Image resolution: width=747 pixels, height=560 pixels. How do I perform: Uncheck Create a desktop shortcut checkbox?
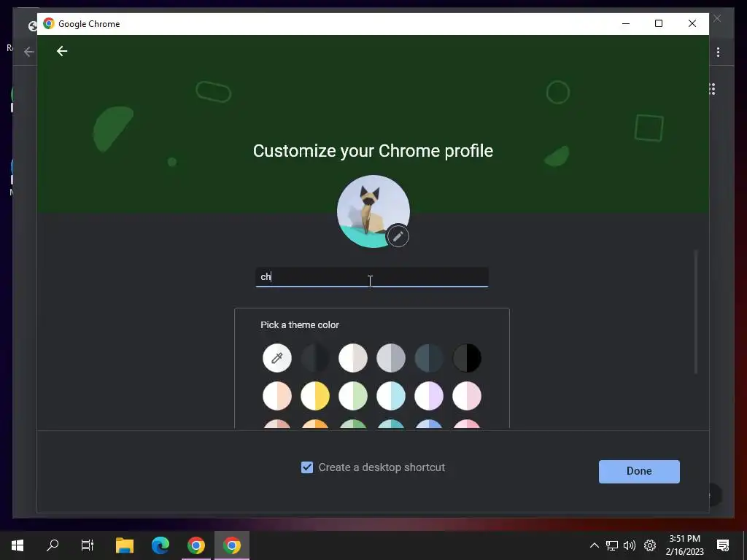[307, 467]
